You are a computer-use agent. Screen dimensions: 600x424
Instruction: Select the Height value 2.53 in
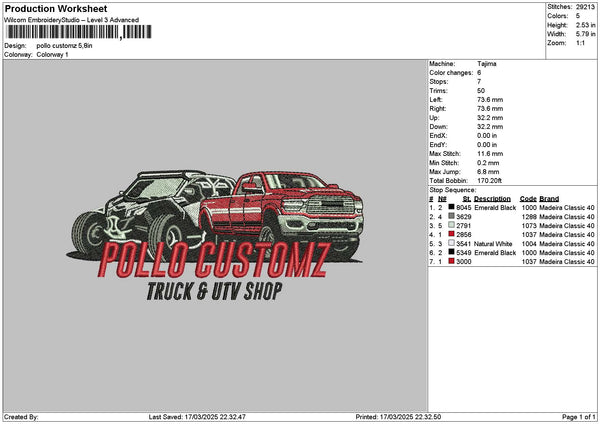pos(585,25)
